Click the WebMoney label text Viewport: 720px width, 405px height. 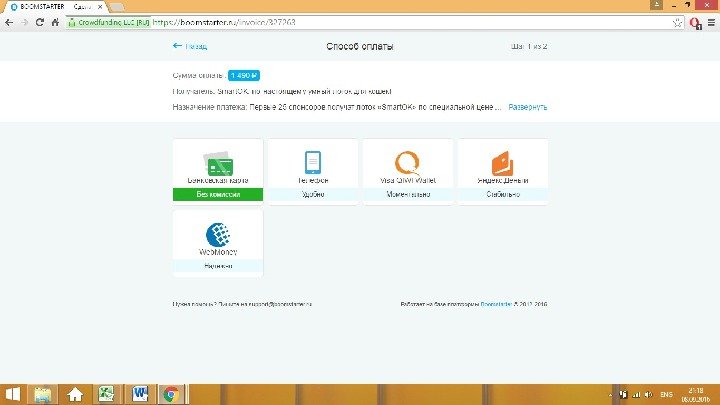pyautogui.click(x=218, y=252)
